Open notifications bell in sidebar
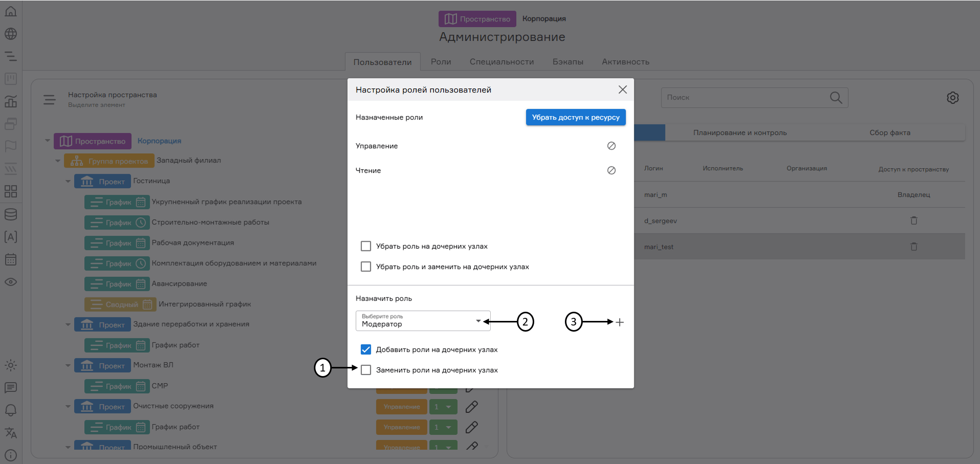Image resolution: width=980 pixels, height=464 pixels. 11,410
